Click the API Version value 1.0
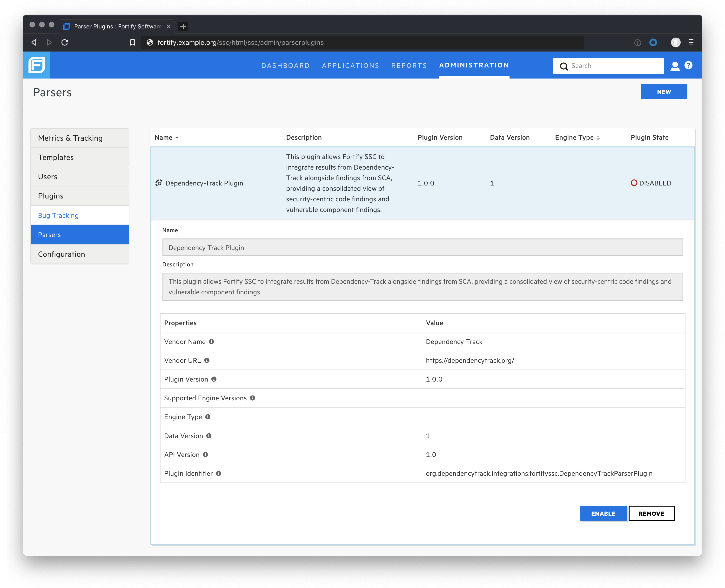 (431, 455)
